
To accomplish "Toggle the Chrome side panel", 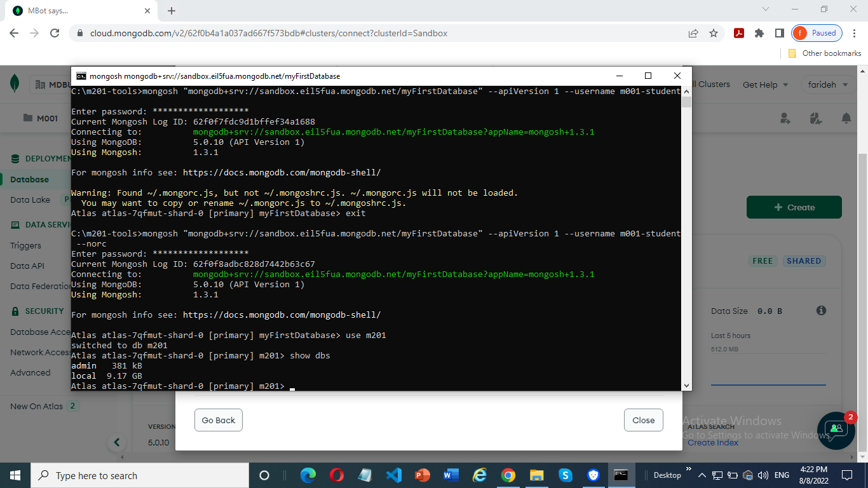I will pos(779,33).
